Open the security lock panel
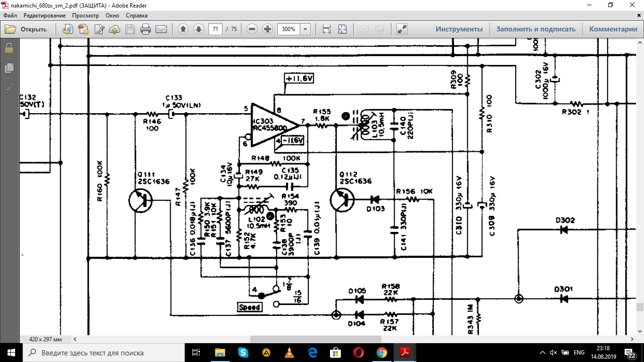Viewport: 644px width, 362px height. click(9, 49)
